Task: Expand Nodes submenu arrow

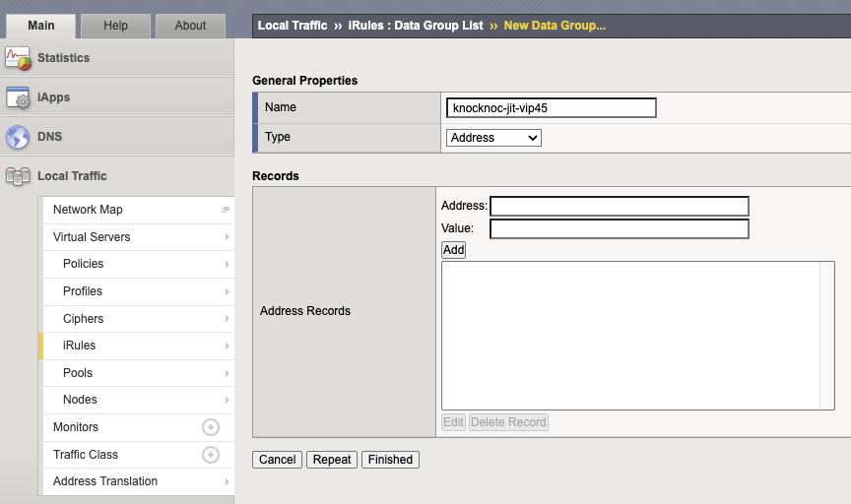Action: click(227, 400)
